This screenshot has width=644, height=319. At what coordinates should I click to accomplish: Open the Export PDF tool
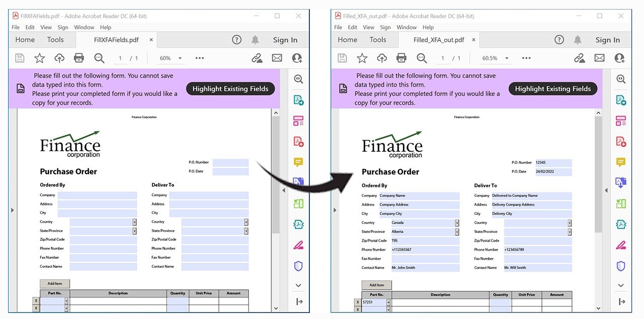pyautogui.click(x=621, y=100)
